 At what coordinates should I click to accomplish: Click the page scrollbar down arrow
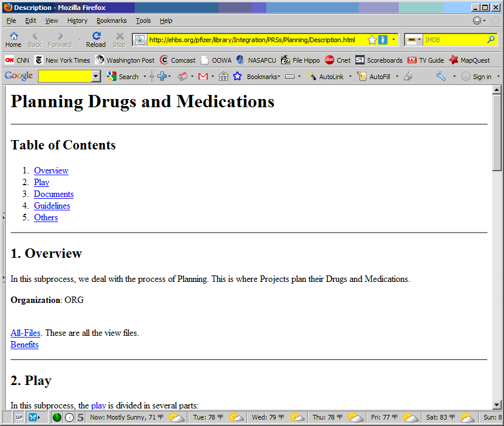pyautogui.click(x=497, y=405)
